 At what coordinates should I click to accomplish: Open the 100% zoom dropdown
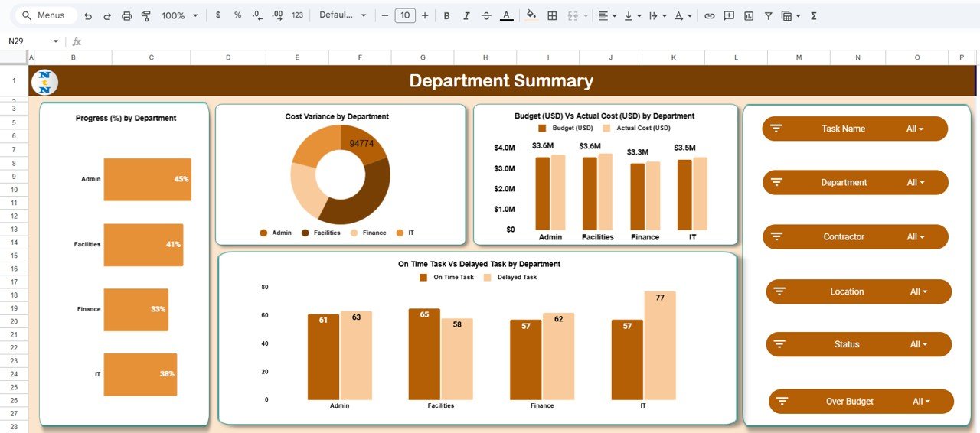[x=179, y=15]
